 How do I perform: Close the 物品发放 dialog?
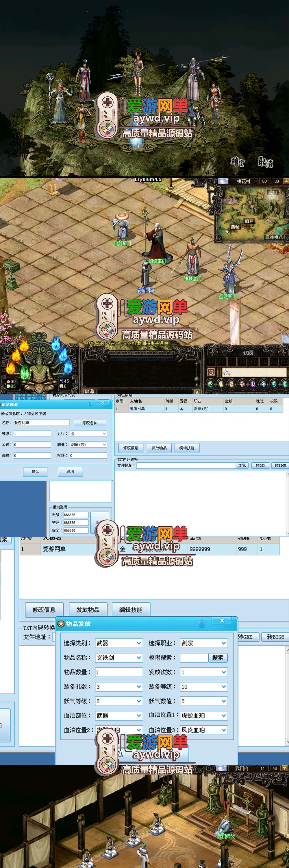pyautogui.click(x=222, y=621)
